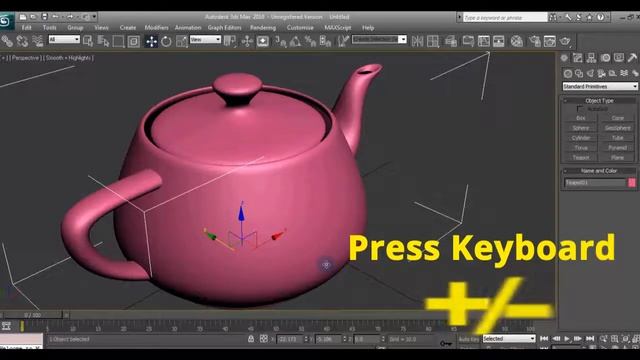
Task: Activate the Select and Move tool
Action: [x=151, y=41]
